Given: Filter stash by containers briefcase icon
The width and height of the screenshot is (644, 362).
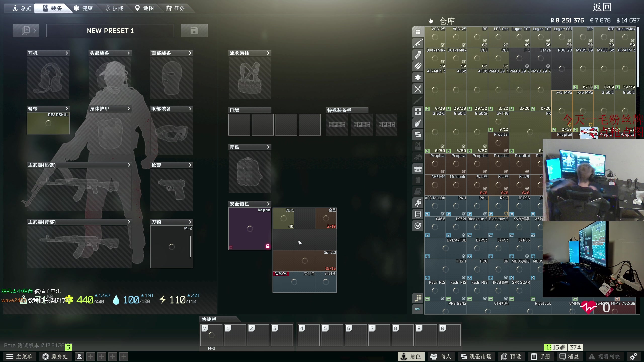Looking at the screenshot, I should (x=418, y=169).
